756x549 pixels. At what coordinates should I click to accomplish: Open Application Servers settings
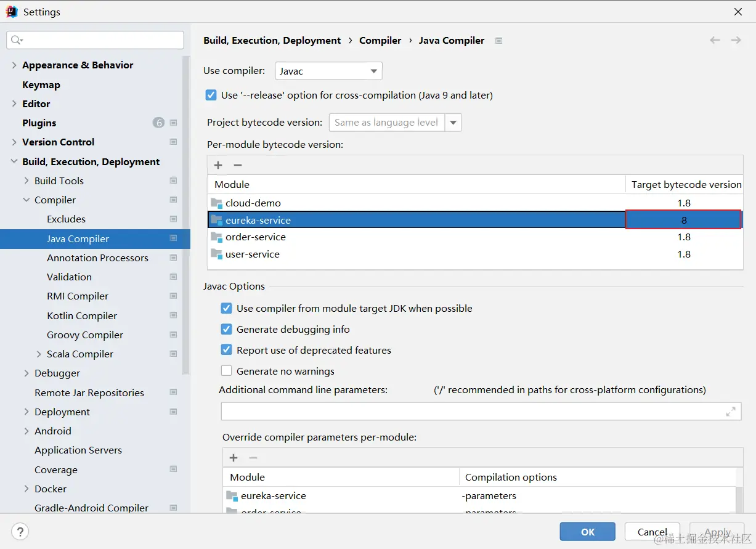(x=78, y=450)
